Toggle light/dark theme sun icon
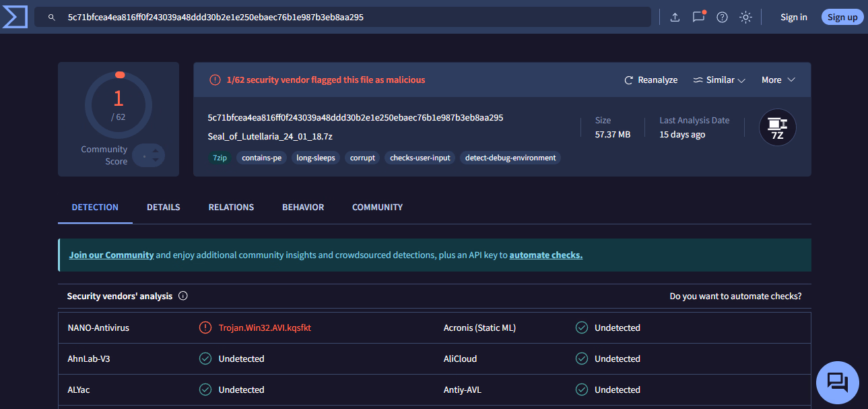Screen dimensions: 868x409 point(745,18)
